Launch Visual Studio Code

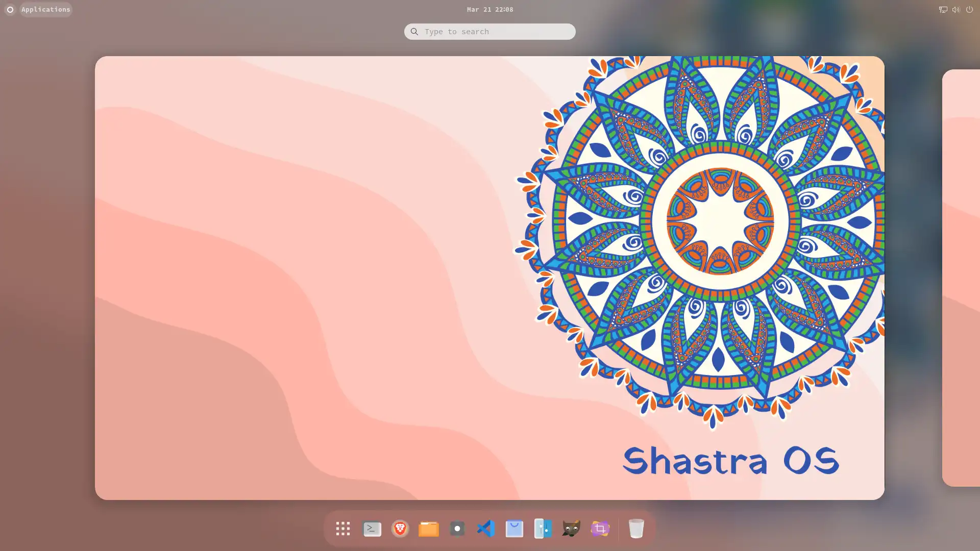point(485,529)
